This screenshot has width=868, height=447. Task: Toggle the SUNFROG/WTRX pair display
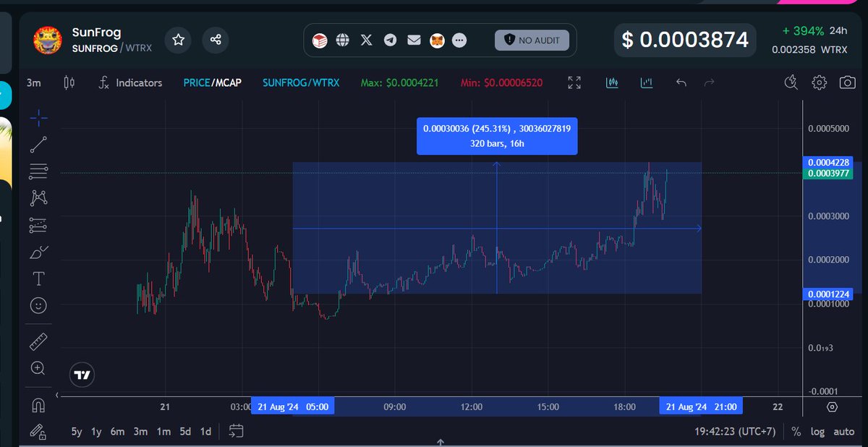pos(301,82)
